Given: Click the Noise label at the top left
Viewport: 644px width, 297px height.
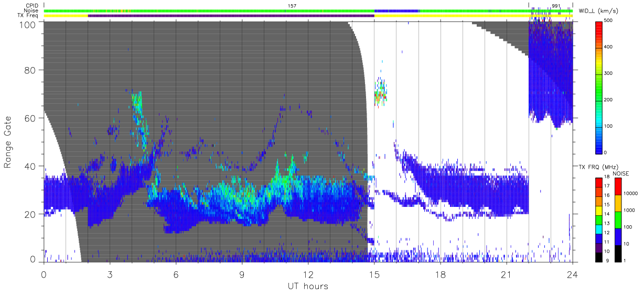Looking at the screenshot, I should coord(31,10).
